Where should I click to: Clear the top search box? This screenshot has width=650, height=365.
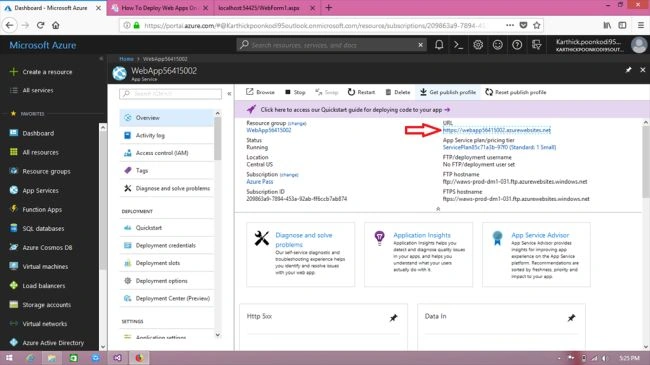click(420, 45)
